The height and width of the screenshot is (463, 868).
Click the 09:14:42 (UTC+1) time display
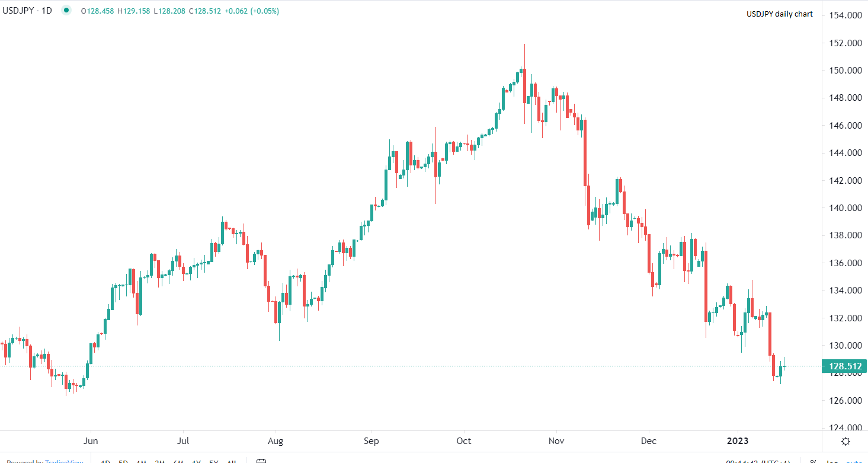[757, 461]
